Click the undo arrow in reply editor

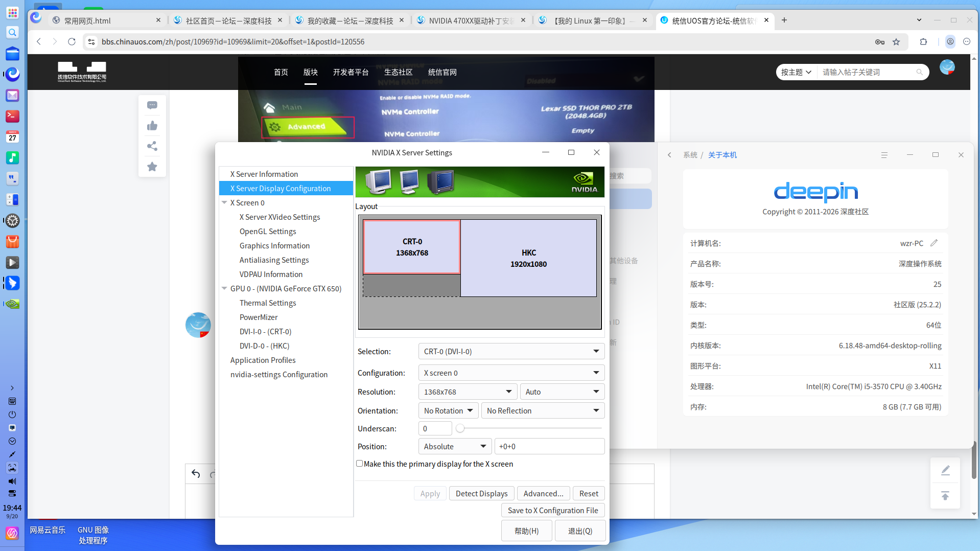pos(196,474)
